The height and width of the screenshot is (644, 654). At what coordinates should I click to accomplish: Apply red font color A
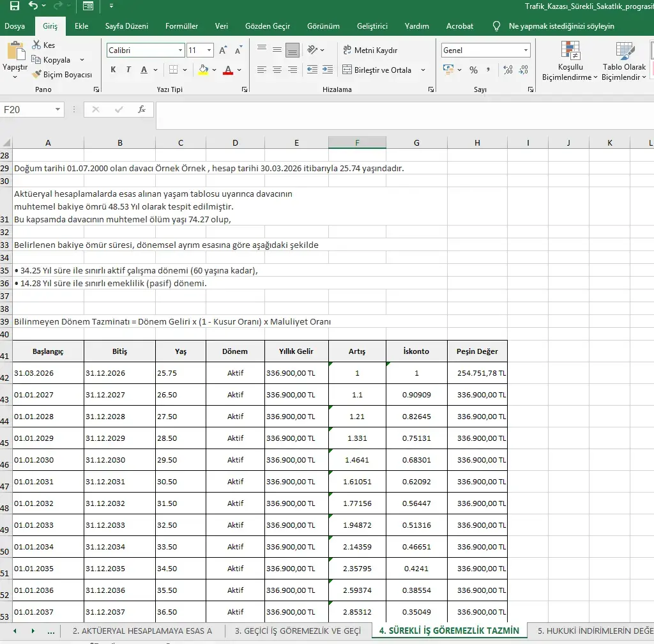tap(228, 70)
